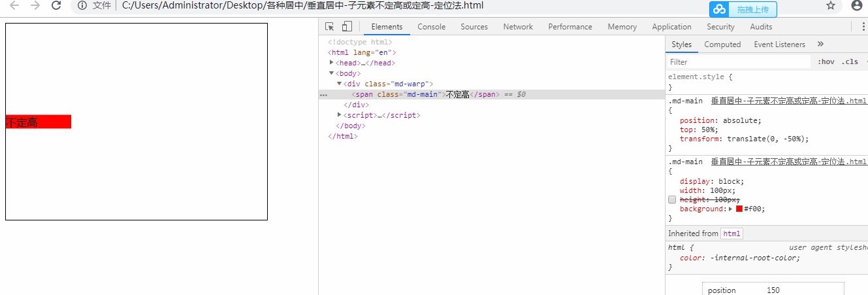Image resolution: width=868 pixels, height=295 pixels.
Task: Select the closing </html> line
Action: coord(343,136)
